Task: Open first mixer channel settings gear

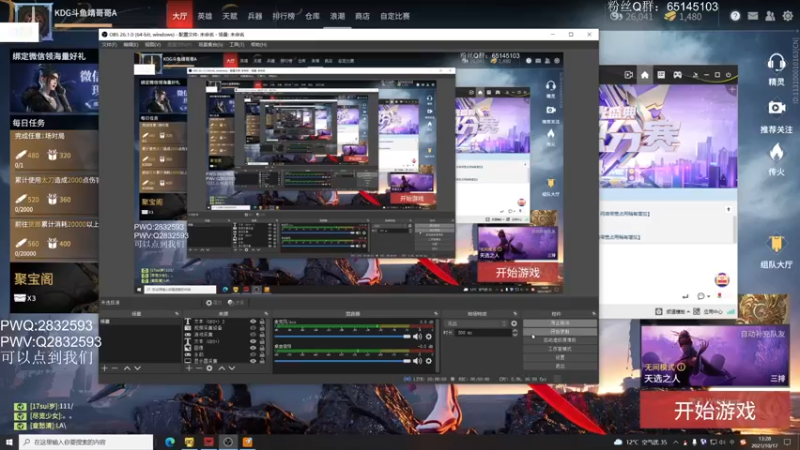Action: pyautogui.click(x=429, y=336)
